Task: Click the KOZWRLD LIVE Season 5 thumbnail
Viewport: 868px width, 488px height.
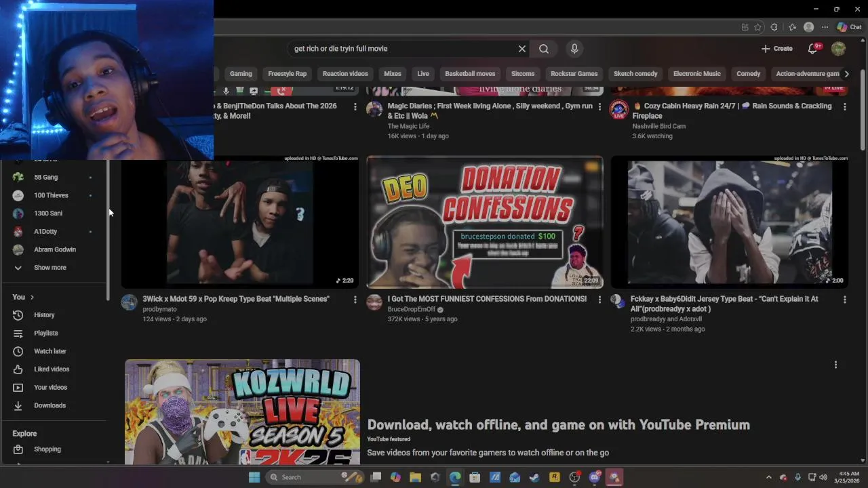Action: (x=242, y=412)
